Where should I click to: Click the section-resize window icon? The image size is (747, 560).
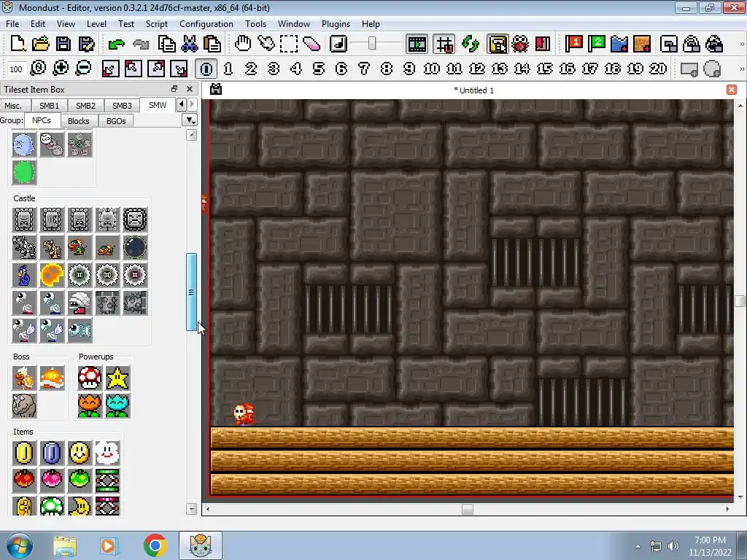click(669, 44)
